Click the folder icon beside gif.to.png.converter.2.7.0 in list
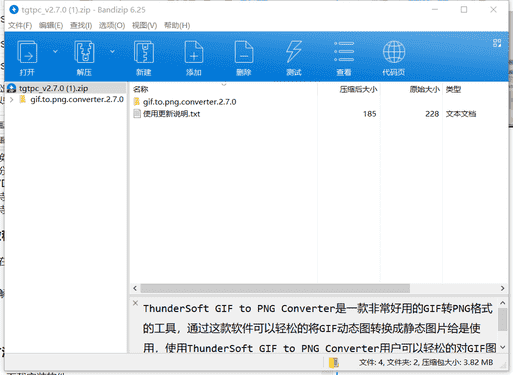Image resolution: width=513 pixels, height=375 pixels. (137, 101)
